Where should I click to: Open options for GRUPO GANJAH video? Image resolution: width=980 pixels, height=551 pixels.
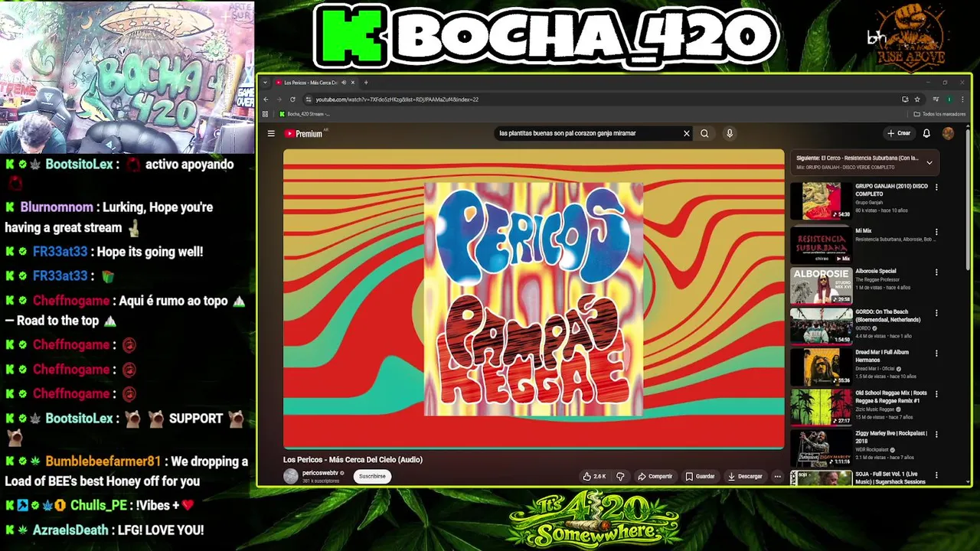click(x=936, y=187)
